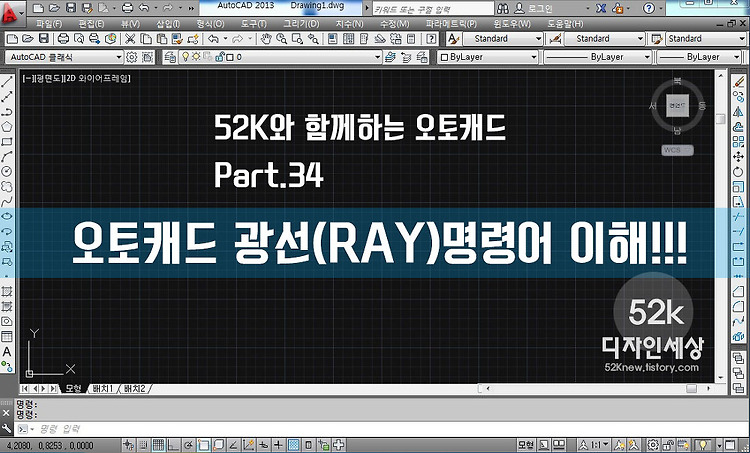
Task: Click the Plot Preview icon
Action: [x=79, y=39]
